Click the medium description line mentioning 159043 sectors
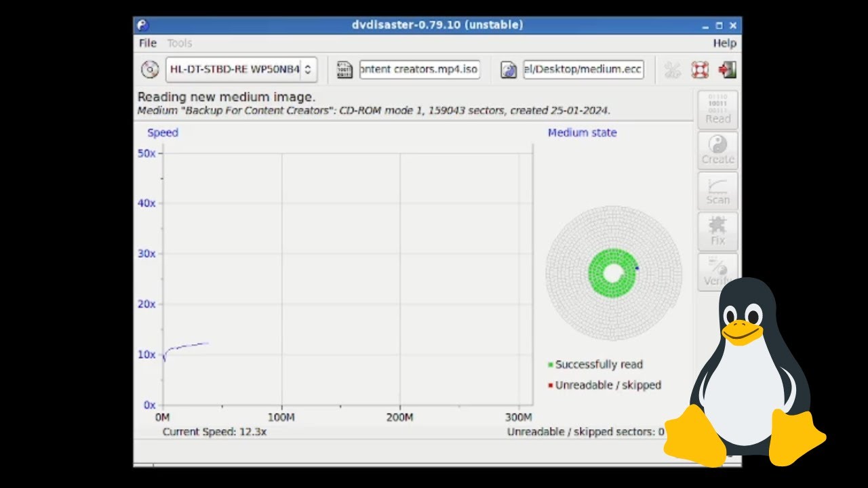868x488 pixels. 374,110
